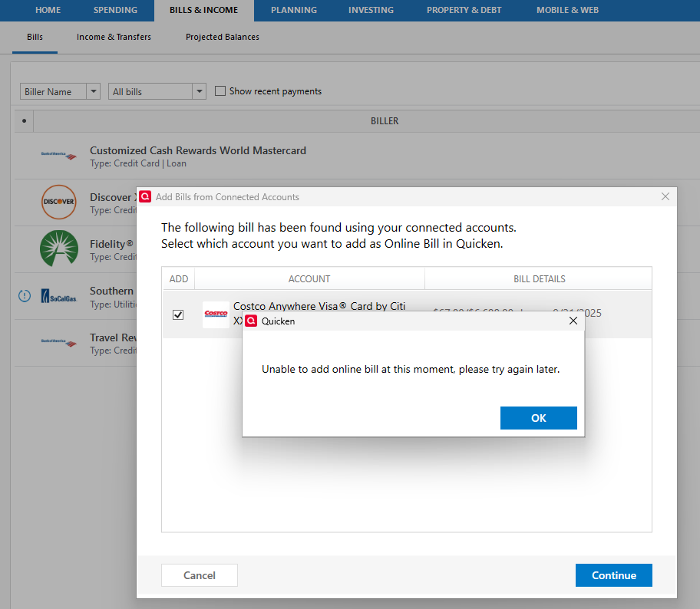
Task: Click the Costco logo in account row
Action: [216, 314]
